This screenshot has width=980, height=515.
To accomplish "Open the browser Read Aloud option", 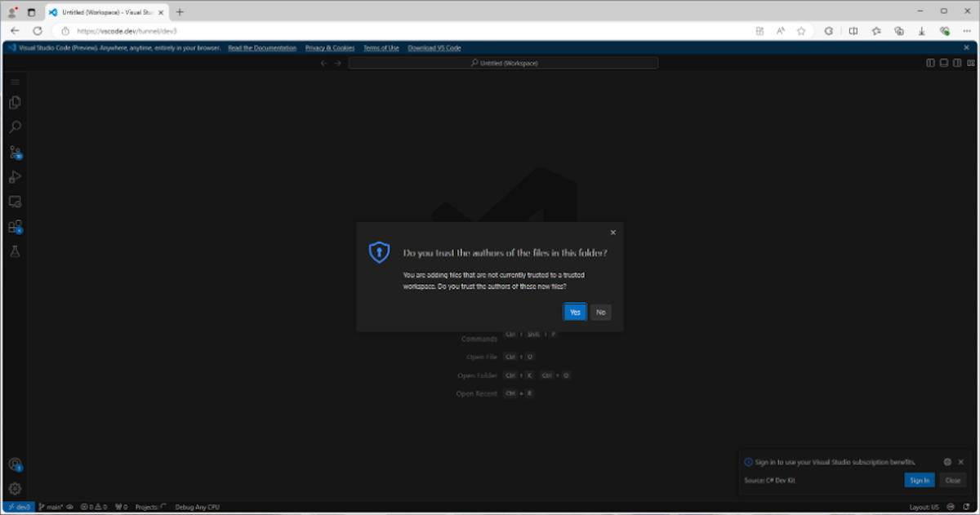I will coord(781,31).
